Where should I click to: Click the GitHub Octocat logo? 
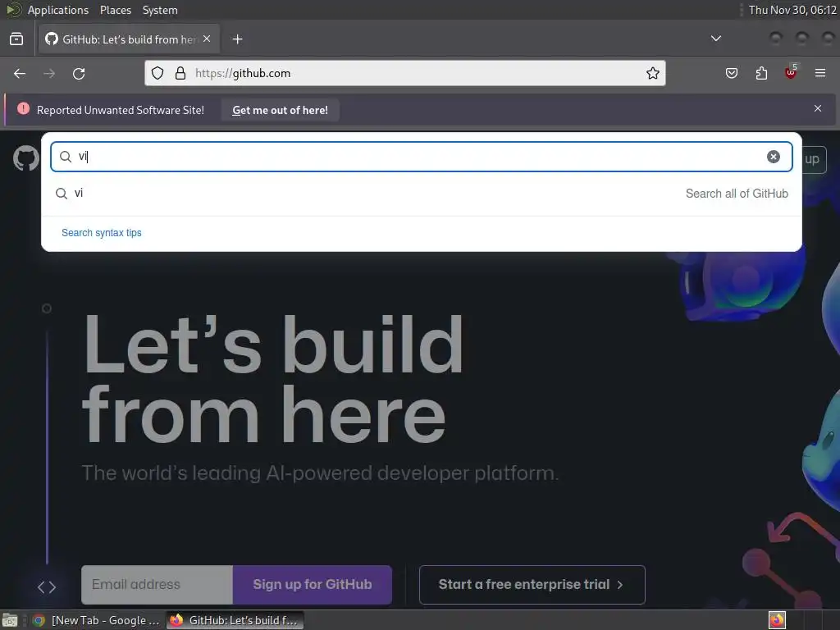pos(25,158)
